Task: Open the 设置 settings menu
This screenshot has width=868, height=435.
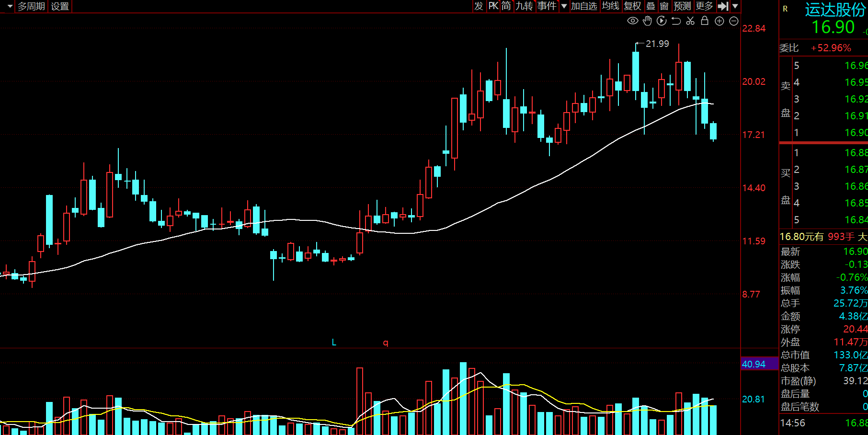Action: pyautogui.click(x=60, y=6)
